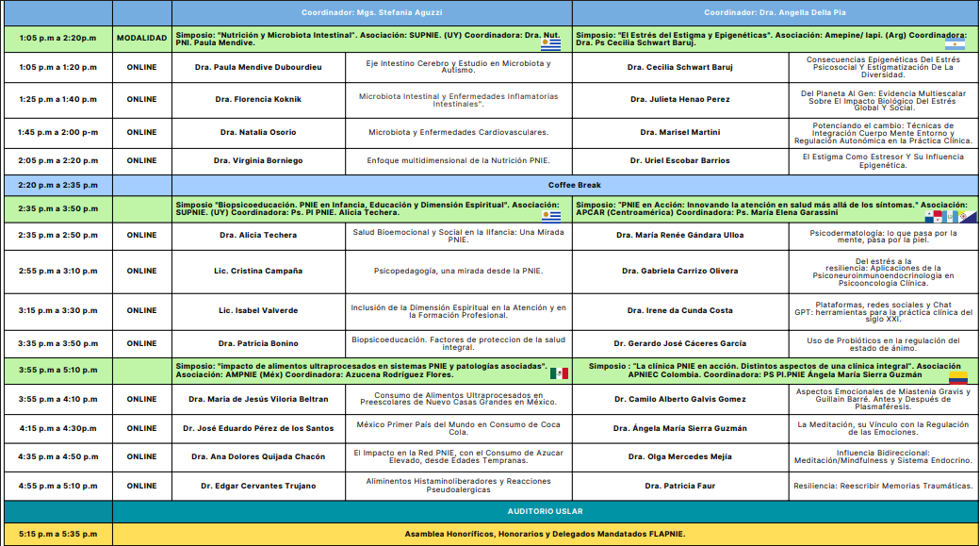This screenshot has width=980, height=546.
Task: Click speaker Dra. Patricia Faur
Action: point(679,486)
